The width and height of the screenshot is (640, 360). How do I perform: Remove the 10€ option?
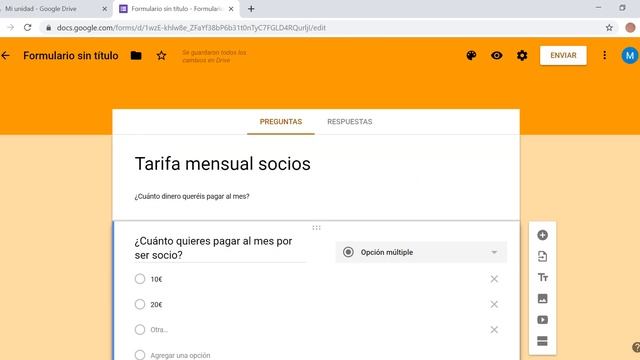click(x=494, y=279)
